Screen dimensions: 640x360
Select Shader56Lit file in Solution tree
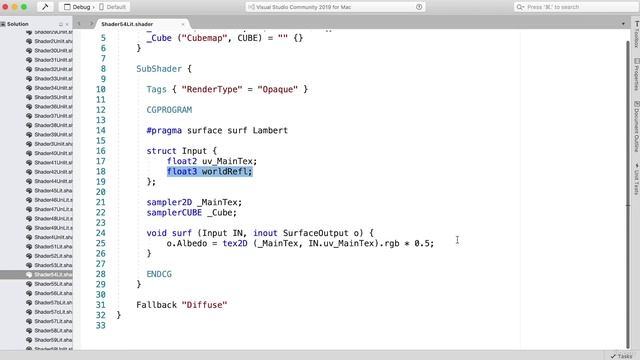pos(53,293)
